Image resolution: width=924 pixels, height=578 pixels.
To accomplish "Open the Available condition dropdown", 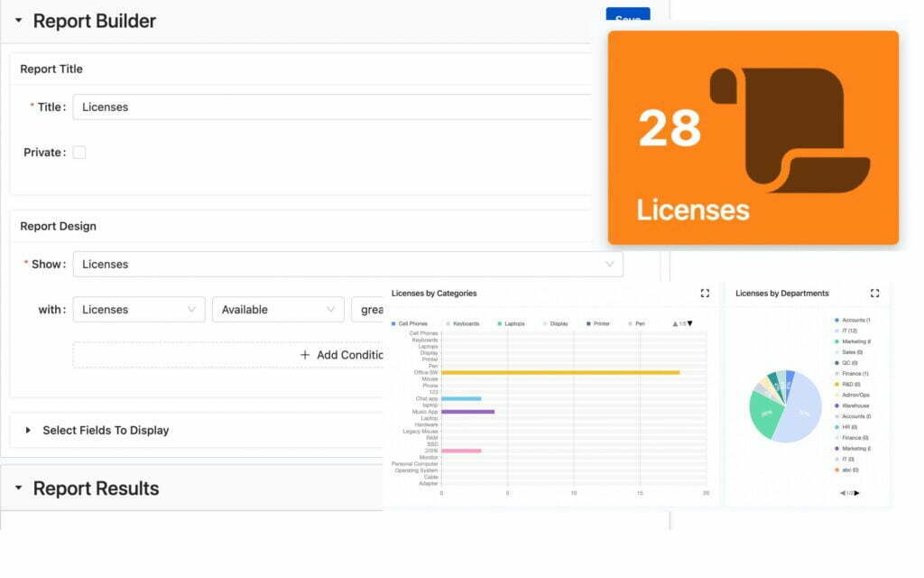I will pos(277,309).
